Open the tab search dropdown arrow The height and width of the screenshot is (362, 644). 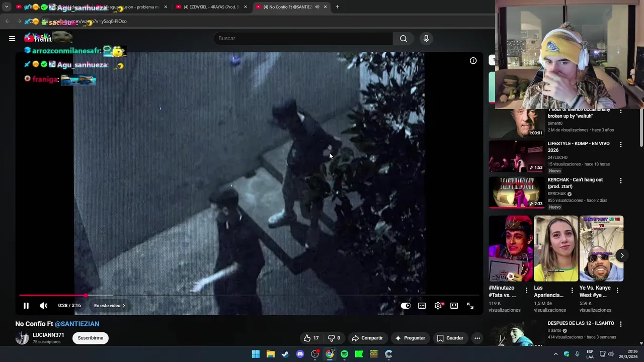pyautogui.click(x=7, y=7)
